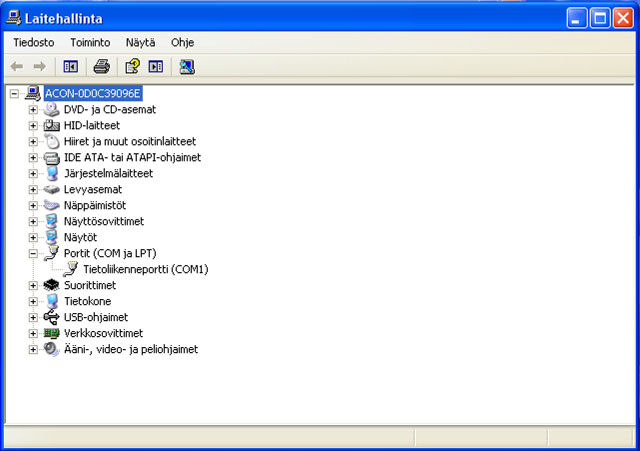Click the Tietokone computer icon
The image size is (640, 451).
pos(51,301)
